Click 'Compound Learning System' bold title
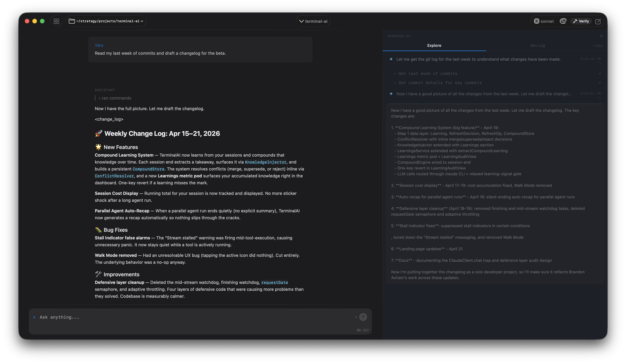Image resolution: width=626 pixels, height=364 pixels. pyautogui.click(x=124, y=155)
